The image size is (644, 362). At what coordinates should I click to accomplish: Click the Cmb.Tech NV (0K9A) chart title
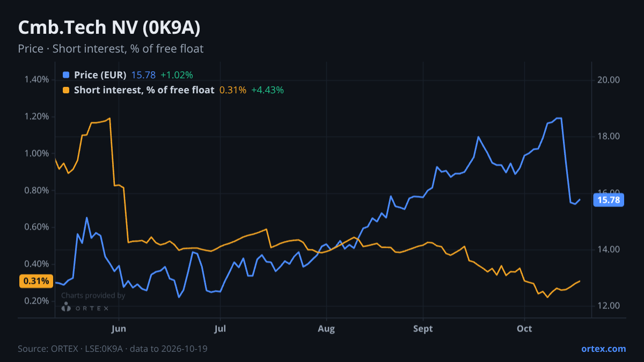pyautogui.click(x=109, y=27)
